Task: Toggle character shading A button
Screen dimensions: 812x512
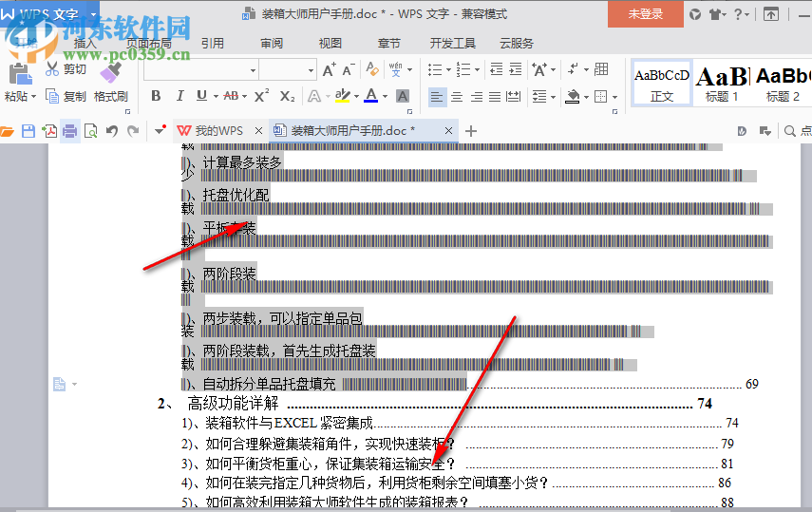Action: point(403,96)
